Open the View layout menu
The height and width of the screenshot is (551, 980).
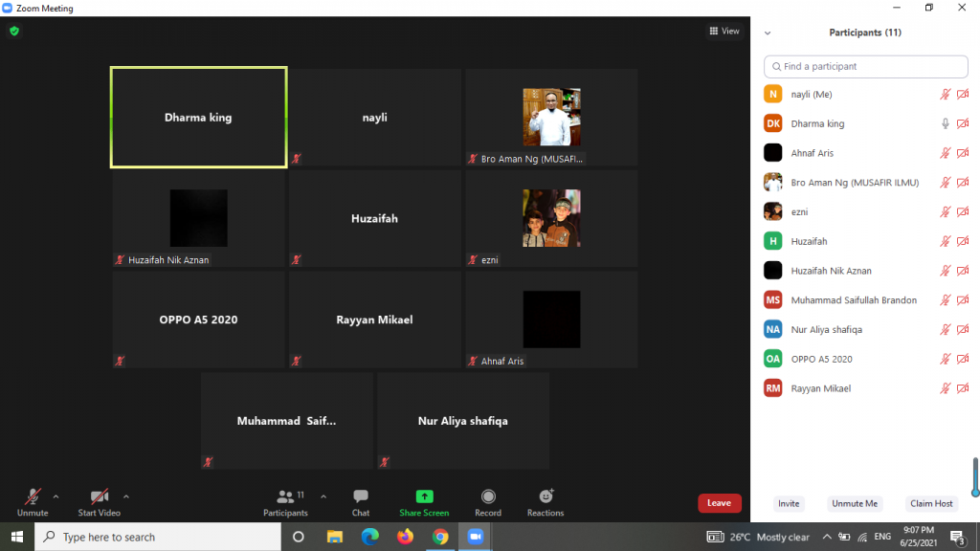(x=724, y=32)
